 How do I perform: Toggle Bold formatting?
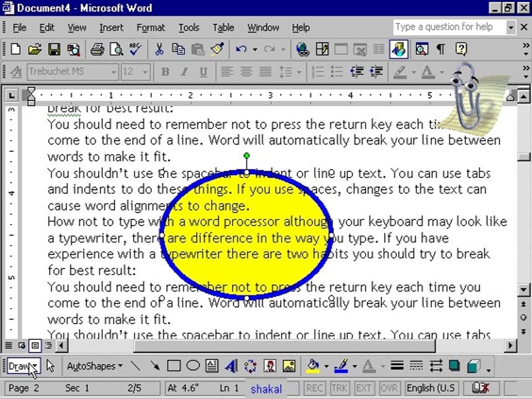click(165, 72)
